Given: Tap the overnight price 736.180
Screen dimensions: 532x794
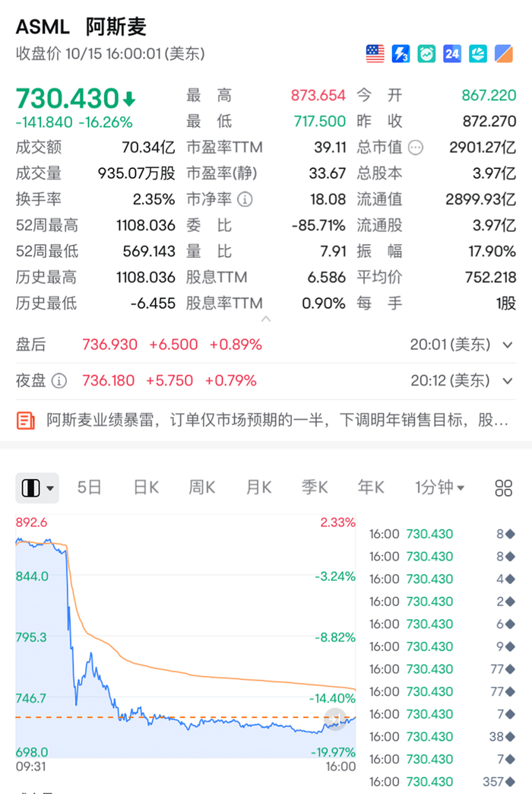Looking at the screenshot, I should pos(109,381).
